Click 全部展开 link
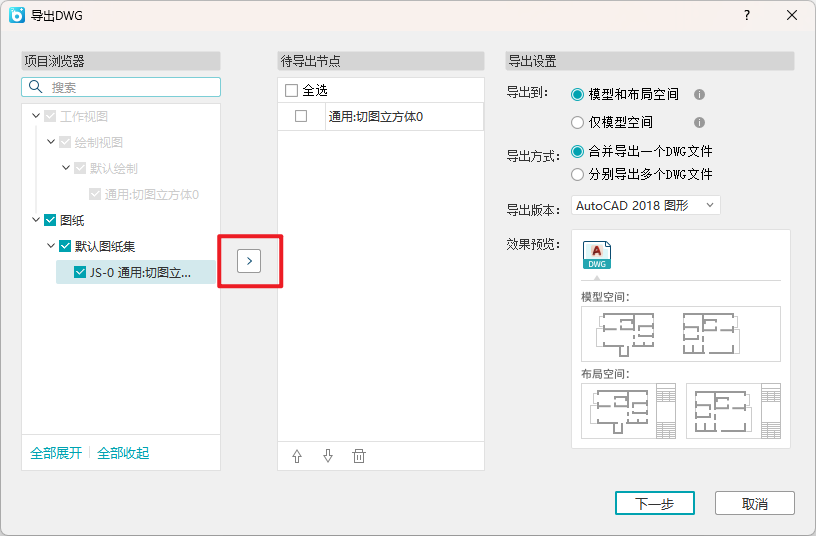This screenshot has height=536, width=816. point(56,453)
